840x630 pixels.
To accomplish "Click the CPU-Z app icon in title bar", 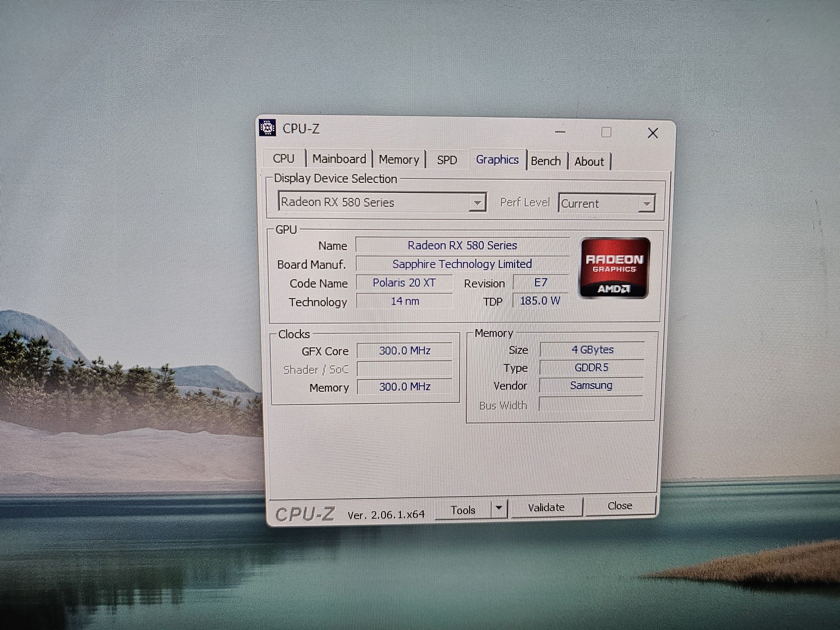I will click(x=267, y=128).
